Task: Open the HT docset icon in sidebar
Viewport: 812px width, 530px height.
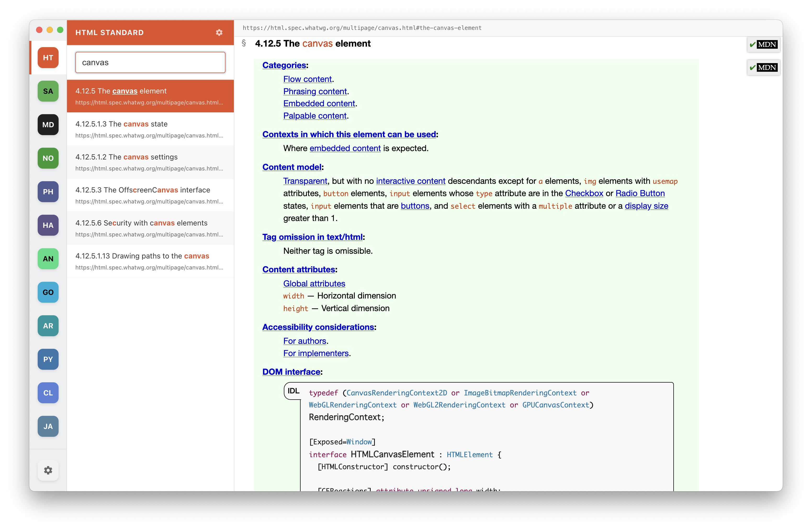Action: click(x=48, y=58)
